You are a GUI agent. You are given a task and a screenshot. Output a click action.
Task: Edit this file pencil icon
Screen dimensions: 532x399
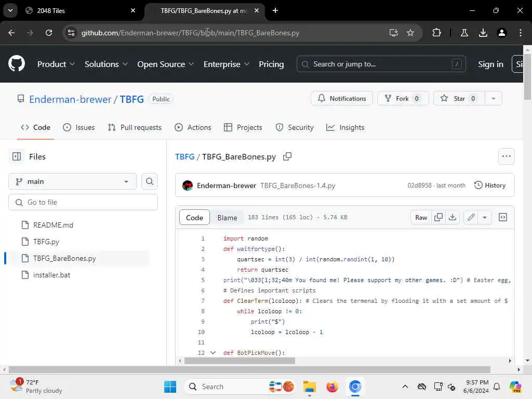pyautogui.click(x=471, y=217)
